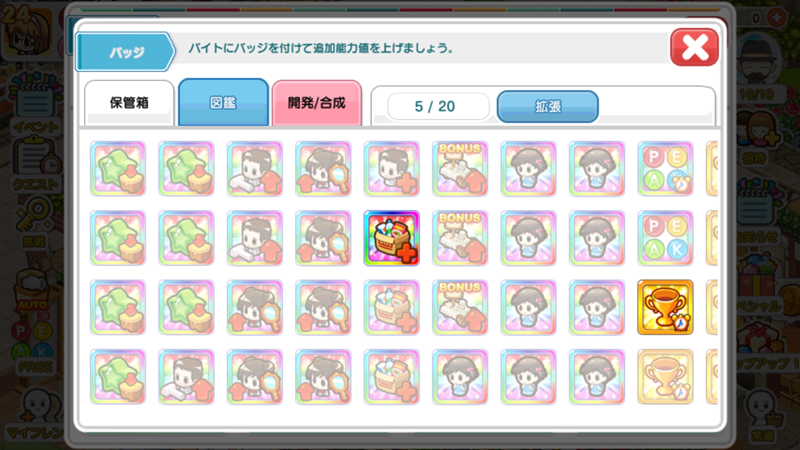Viewport: 800px width, 450px height.
Task: Switch to the 図鑑 tab
Action: click(223, 102)
